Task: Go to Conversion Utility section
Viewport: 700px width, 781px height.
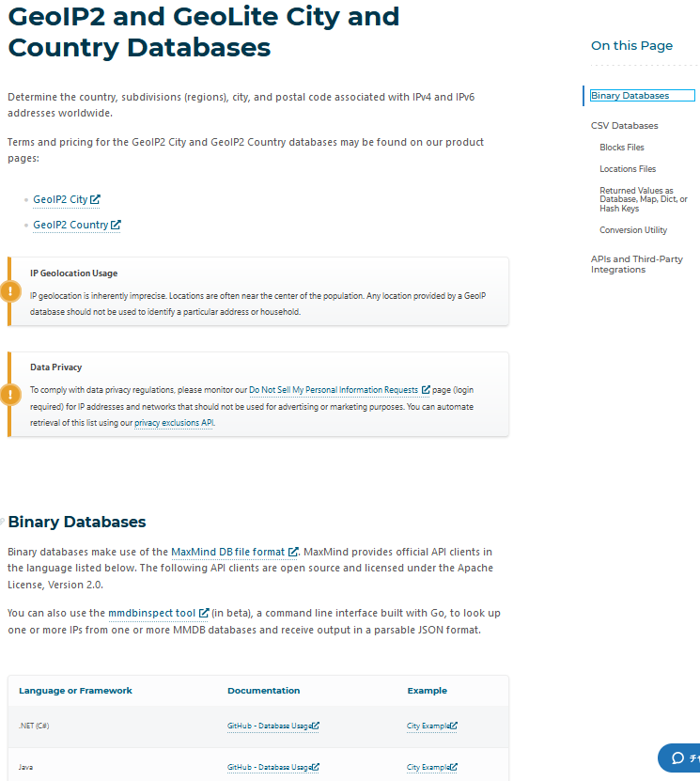Action: click(633, 230)
